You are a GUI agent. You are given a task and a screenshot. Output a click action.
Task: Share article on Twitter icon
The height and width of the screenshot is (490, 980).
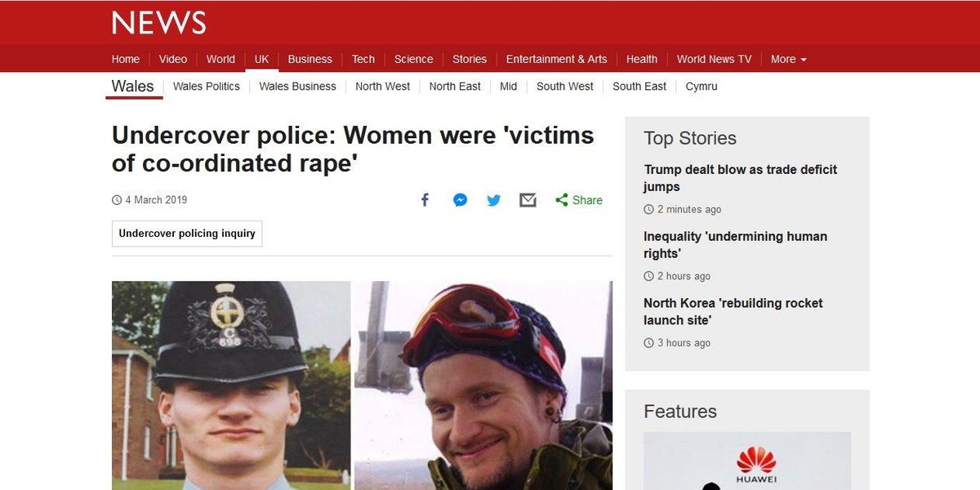coord(494,200)
